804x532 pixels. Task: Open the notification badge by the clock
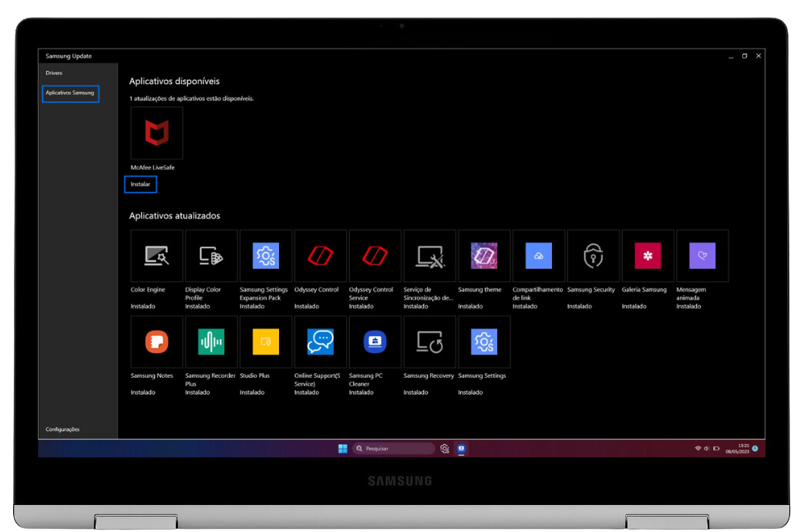point(755,449)
